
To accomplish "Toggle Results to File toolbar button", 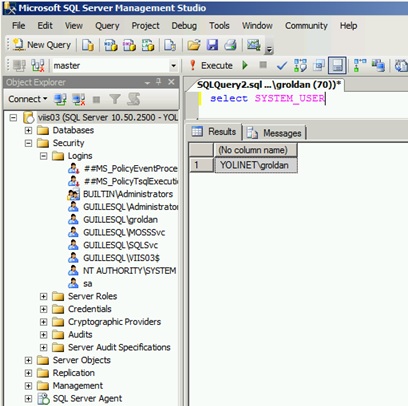I will tap(337, 65).
